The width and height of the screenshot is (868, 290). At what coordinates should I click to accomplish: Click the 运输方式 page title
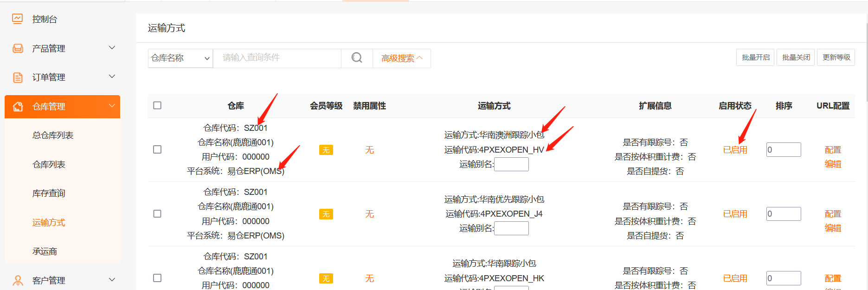[x=167, y=28]
